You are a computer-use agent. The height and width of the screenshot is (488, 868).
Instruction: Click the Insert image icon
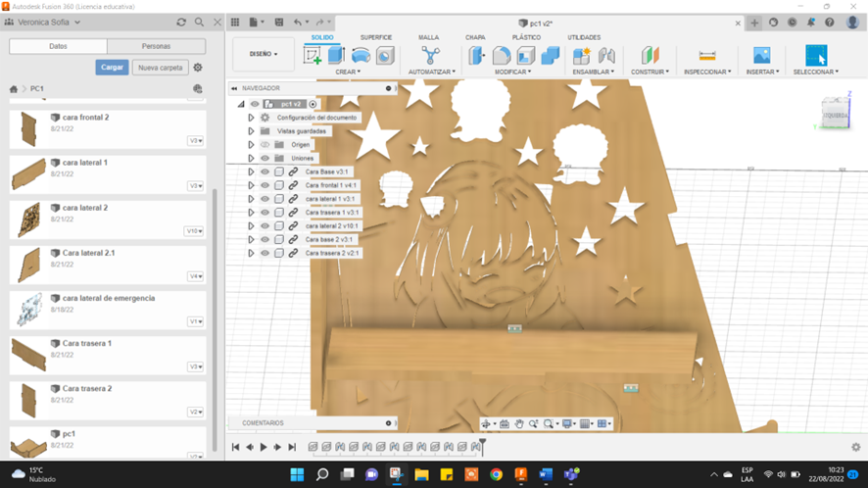coord(762,56)
